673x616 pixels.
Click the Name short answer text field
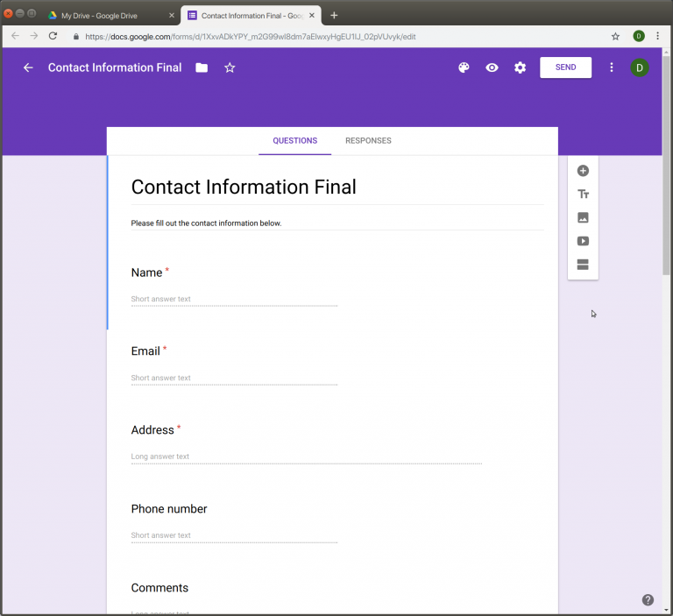pyautogui.click(x=234, y=299)
